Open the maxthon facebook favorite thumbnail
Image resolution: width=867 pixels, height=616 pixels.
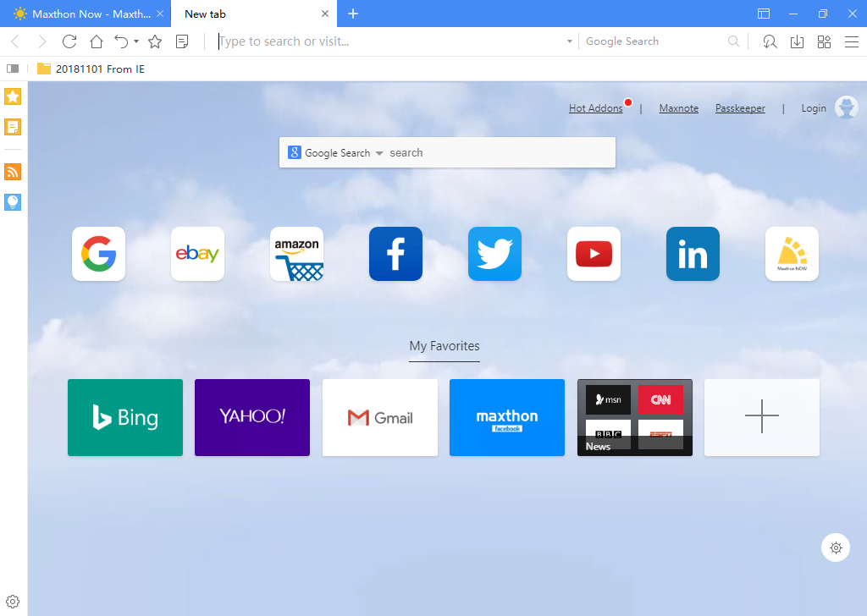[507, 418]
